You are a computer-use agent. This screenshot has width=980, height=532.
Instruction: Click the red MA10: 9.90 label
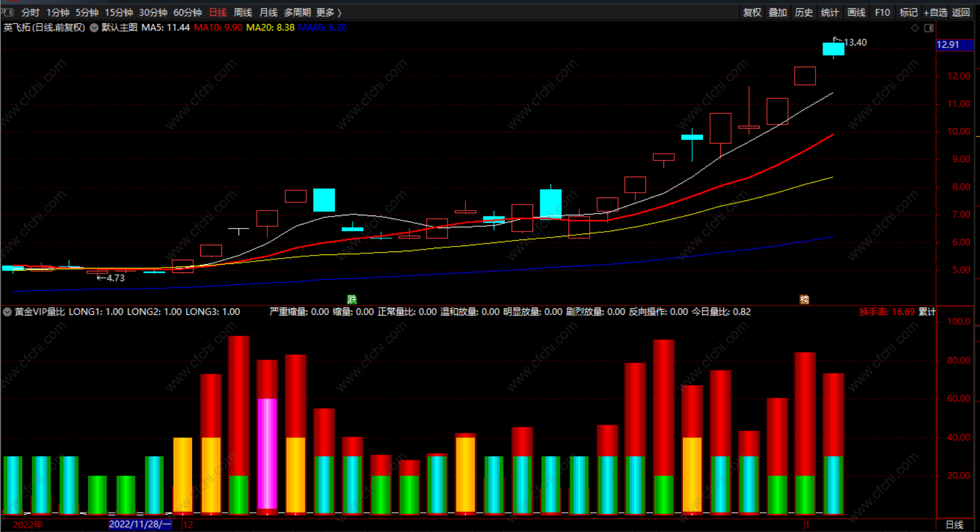(x=218, y=28)
